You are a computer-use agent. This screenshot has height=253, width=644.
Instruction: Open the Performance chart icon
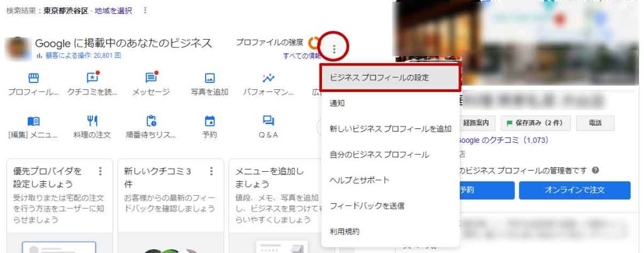click(269, 79)
